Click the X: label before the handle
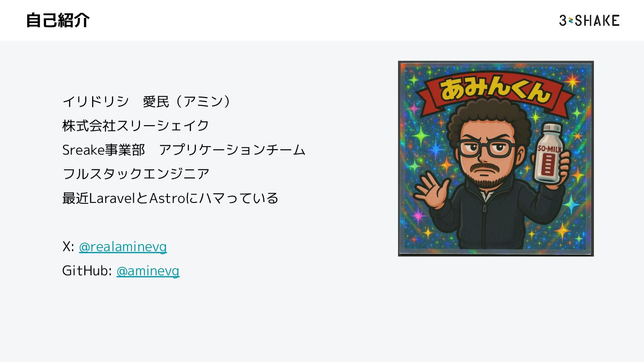The width and height of the screenshot is (644, 362). (68, 247)
